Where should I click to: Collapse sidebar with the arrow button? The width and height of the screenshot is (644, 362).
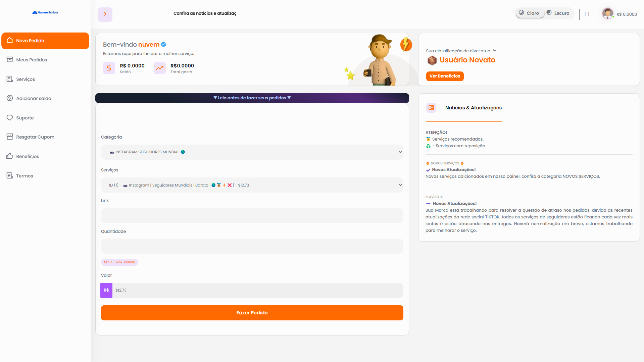coord(105,14)
